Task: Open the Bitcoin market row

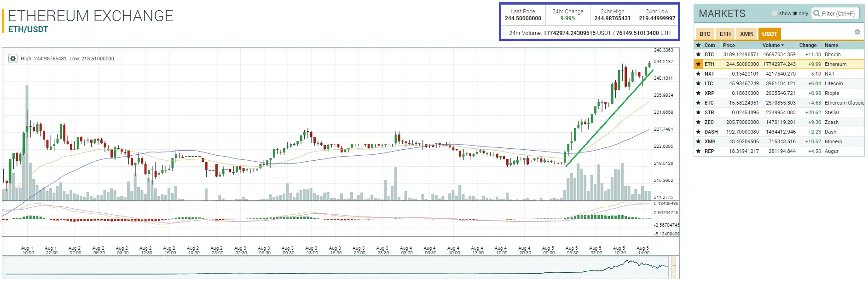Action: (x=779, y=54)
